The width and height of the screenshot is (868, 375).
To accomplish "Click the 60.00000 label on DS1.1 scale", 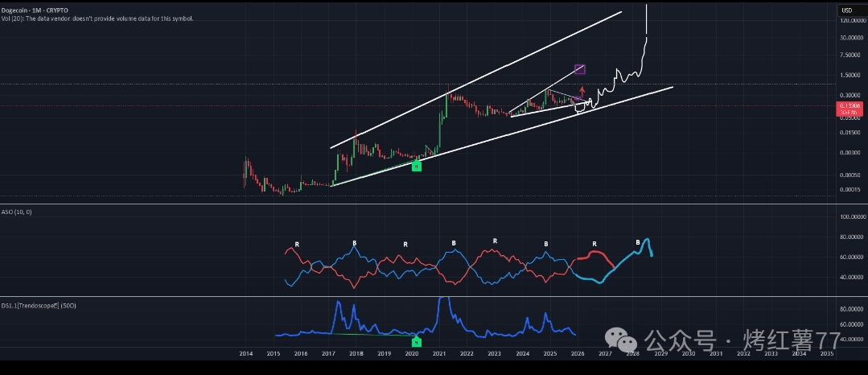I will click(x=851, y=324).
